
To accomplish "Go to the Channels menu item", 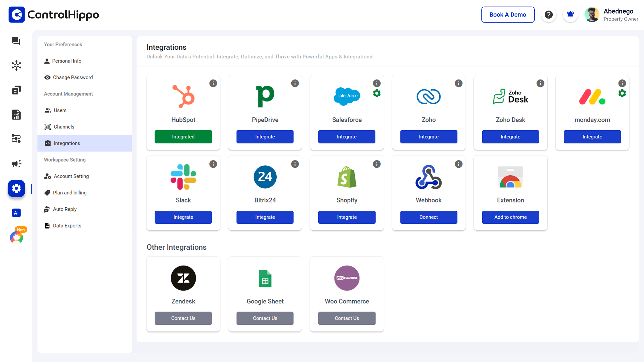I will [x=64, y=127].
